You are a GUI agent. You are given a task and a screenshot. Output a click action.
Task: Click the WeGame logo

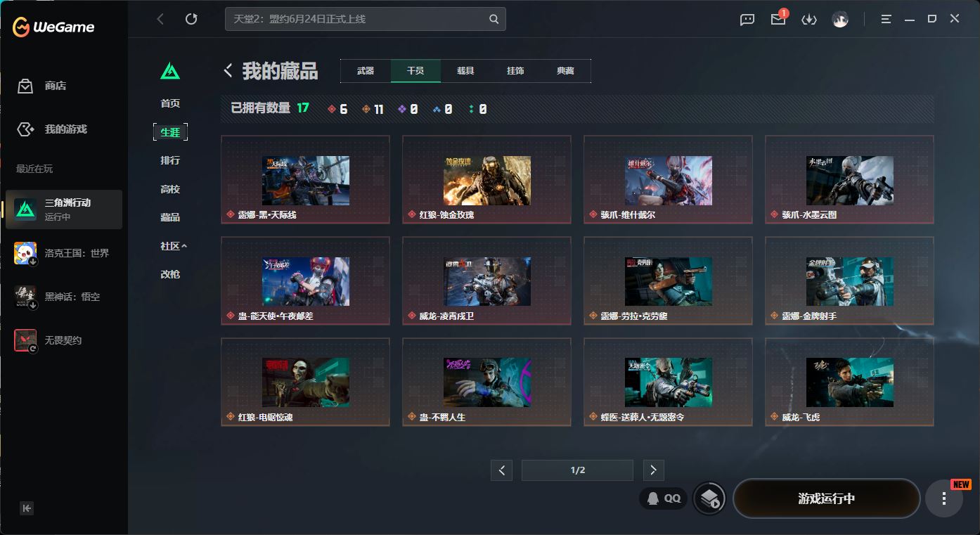pyautogui.click(x=53, y=27)
